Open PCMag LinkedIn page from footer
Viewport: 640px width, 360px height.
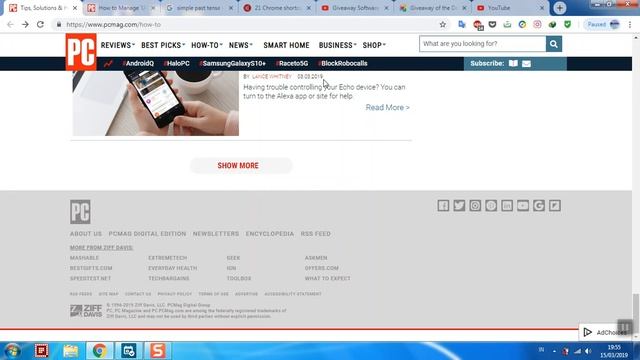pos(507,205)
